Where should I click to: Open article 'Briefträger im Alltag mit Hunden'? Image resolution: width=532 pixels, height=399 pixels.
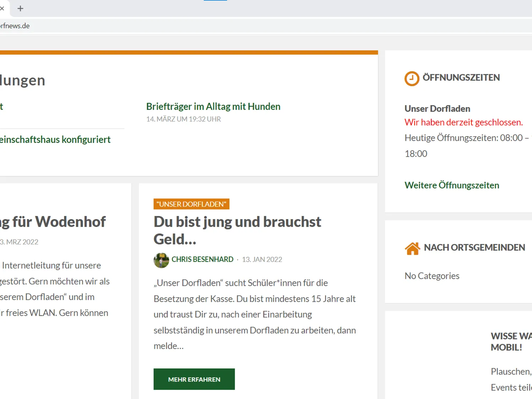pyautogui.click(x=213, y=106)
